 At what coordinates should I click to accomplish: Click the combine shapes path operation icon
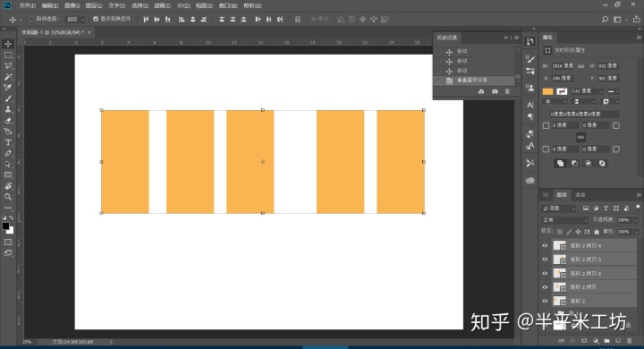point(560,163)
